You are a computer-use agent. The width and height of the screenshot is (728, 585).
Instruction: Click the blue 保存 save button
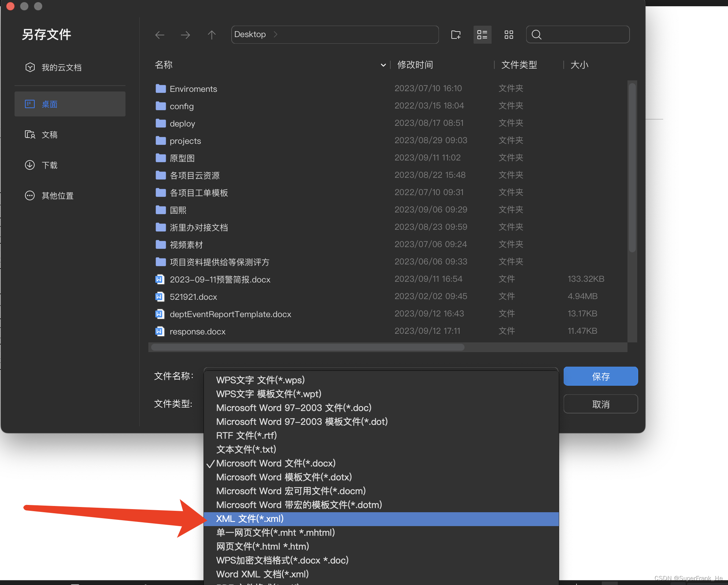pyautogui.click(x=600, y=376)
